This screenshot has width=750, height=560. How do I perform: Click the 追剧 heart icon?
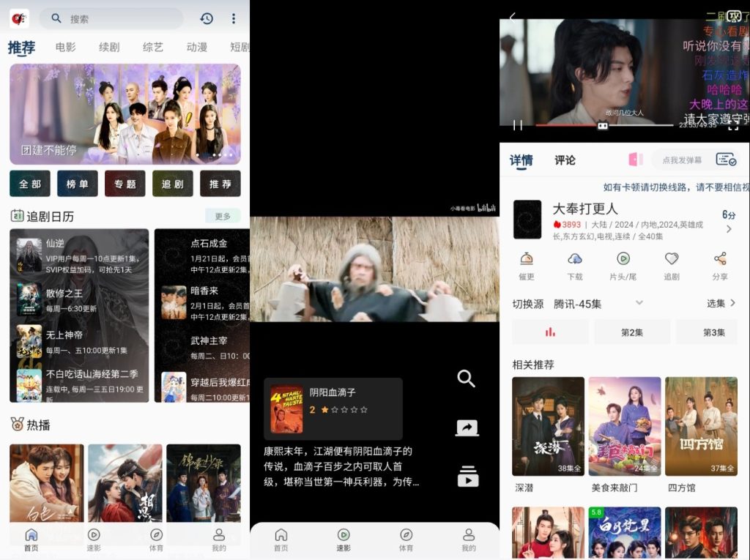click(x=672, y=258)
